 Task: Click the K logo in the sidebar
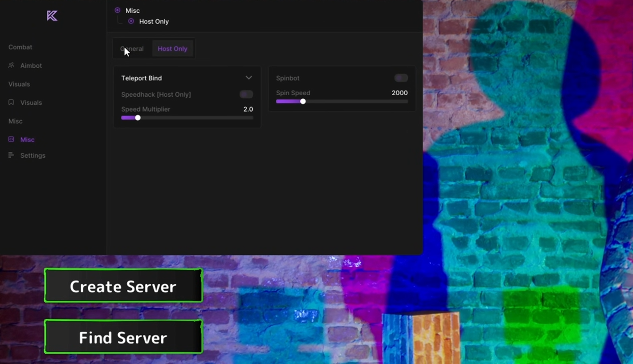pyautogui.click(x=52, y=16)
